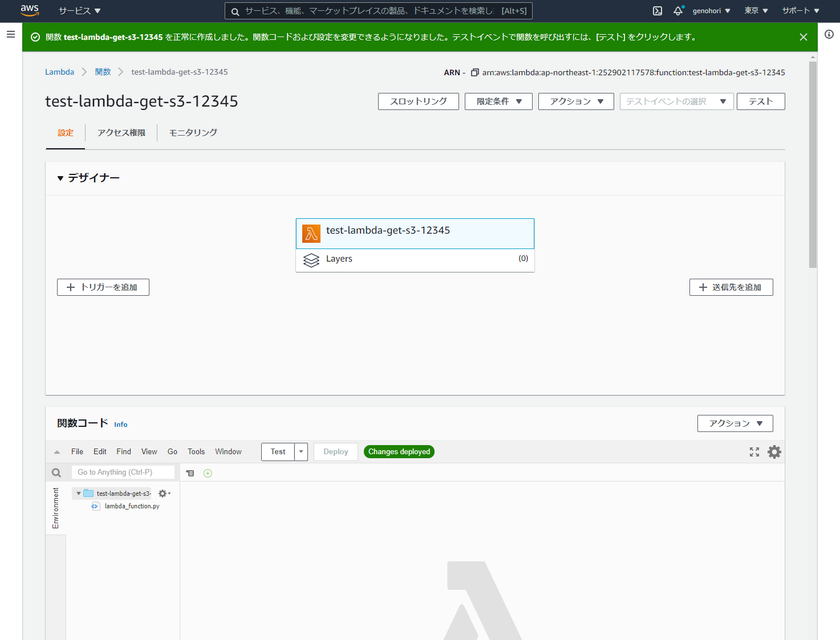Click the editor search magnifier icon
This screenshot has height=640, width=840.
56,472
